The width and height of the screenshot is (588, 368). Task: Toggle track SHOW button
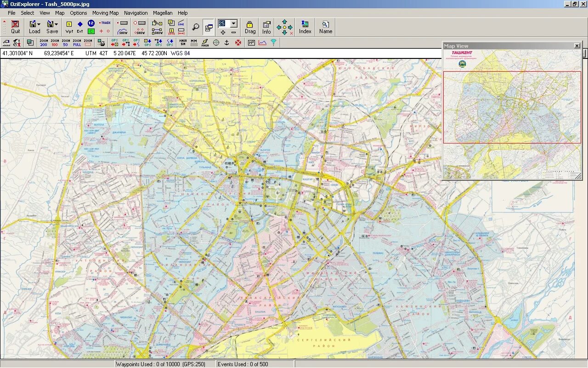pos(123,31)
